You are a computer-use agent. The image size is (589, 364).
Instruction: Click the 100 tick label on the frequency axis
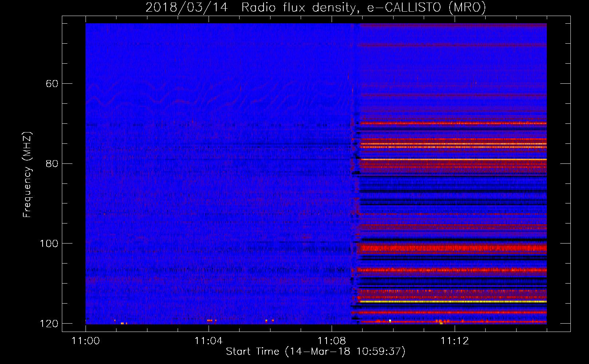pyautogui.click(x=49, y=243)
